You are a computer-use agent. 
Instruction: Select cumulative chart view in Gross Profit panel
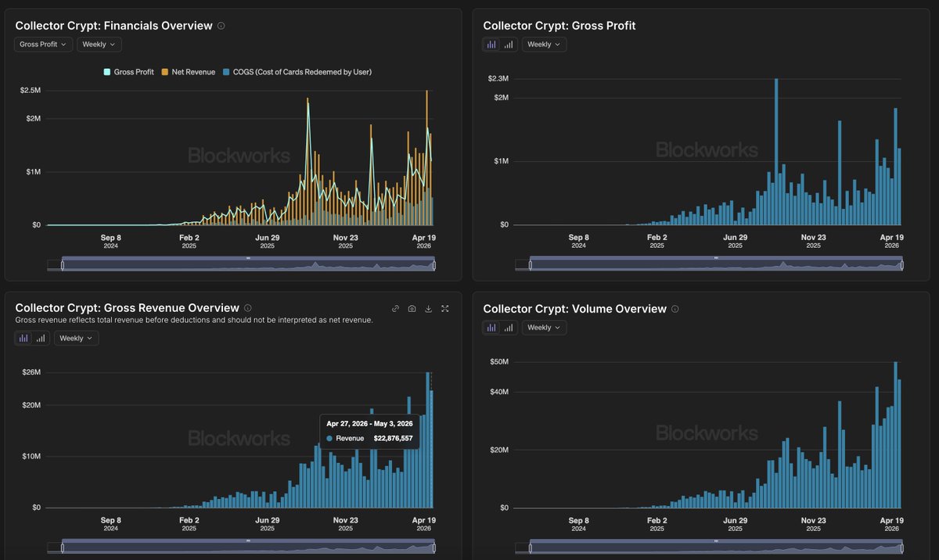coord(509,45)
